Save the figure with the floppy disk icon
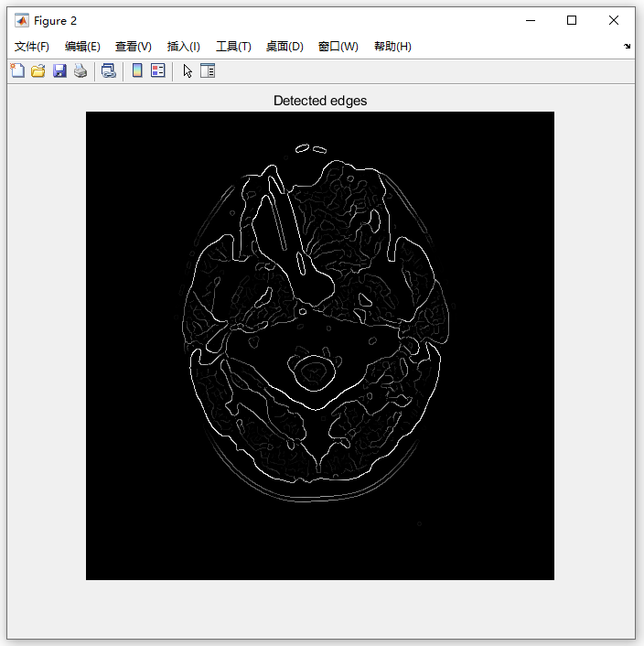The height and width of the screenshot is (646, 644). 59,70
